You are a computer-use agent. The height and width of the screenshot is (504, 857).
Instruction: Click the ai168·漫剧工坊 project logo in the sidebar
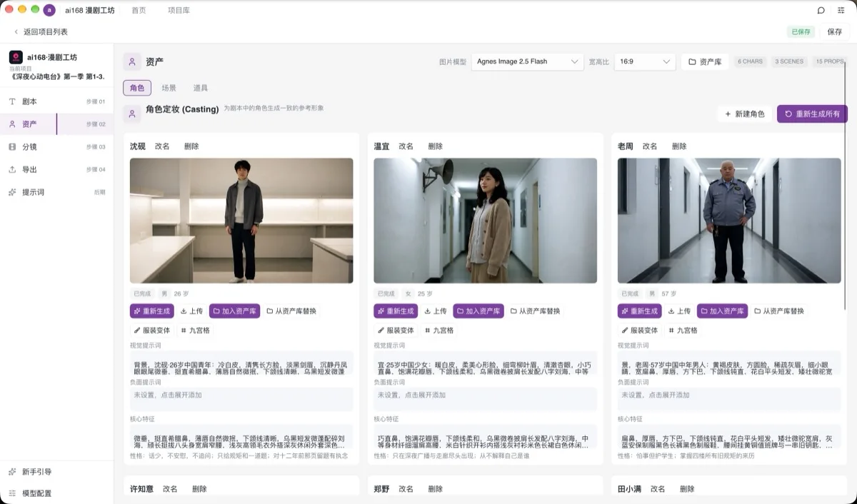click(x=16, y=57)
